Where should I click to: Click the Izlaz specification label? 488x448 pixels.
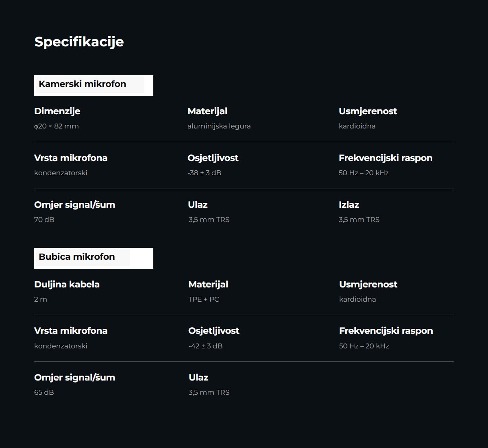349,204
